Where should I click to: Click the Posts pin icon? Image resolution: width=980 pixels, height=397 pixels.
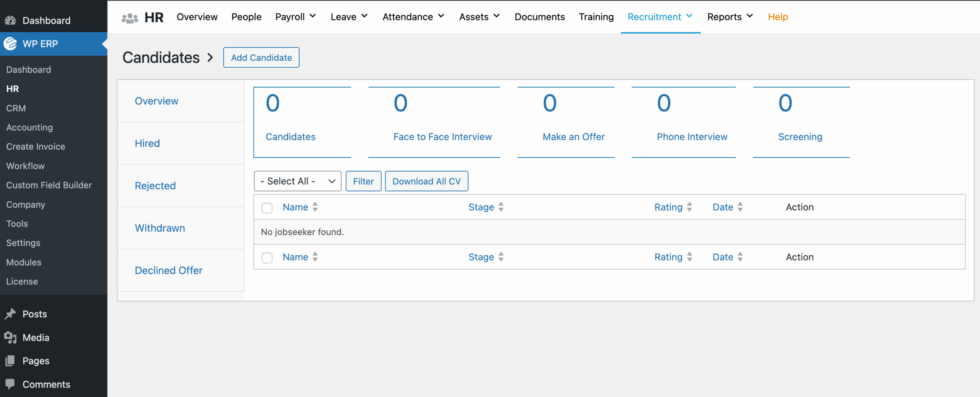tap(10, 314)
